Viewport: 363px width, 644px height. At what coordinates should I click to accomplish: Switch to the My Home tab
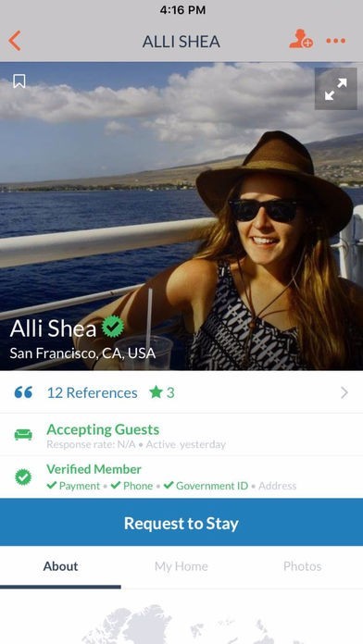[x=181, y=567]
